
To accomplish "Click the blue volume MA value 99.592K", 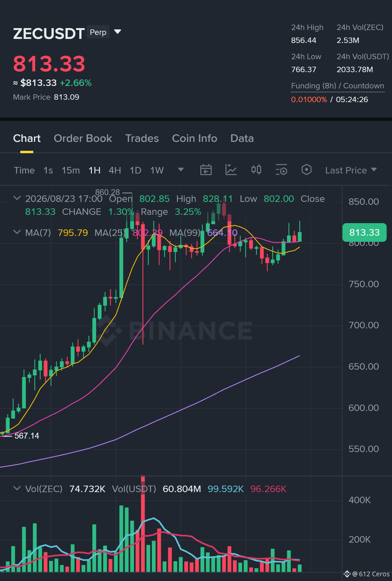I will [225, 489].
